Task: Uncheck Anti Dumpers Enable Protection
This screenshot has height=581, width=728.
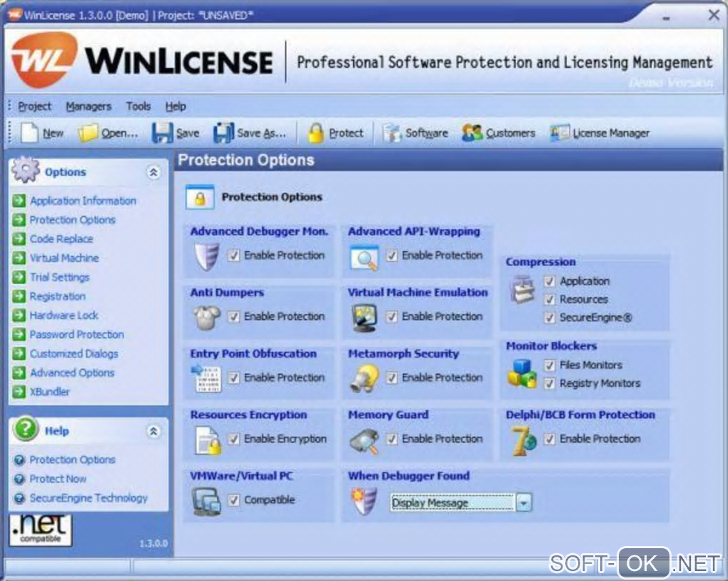Action: point(234,317)
